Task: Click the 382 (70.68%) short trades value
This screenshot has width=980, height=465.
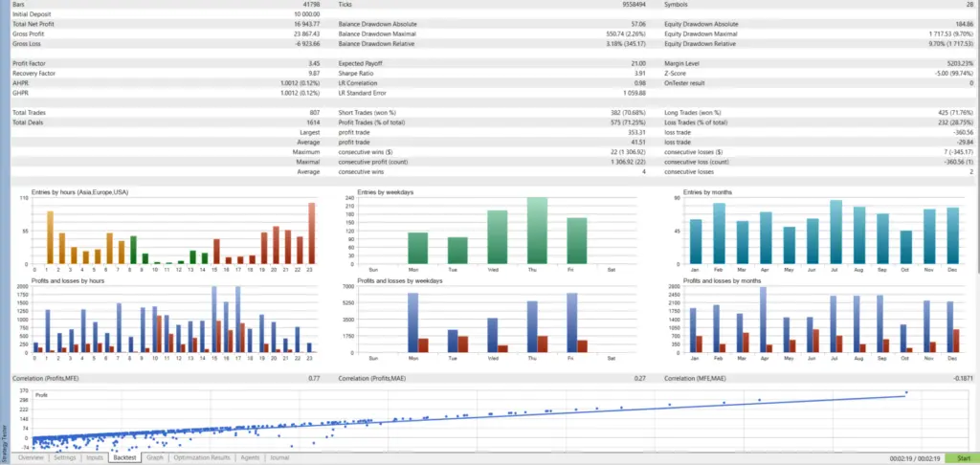Action: [x=627, y=113]
